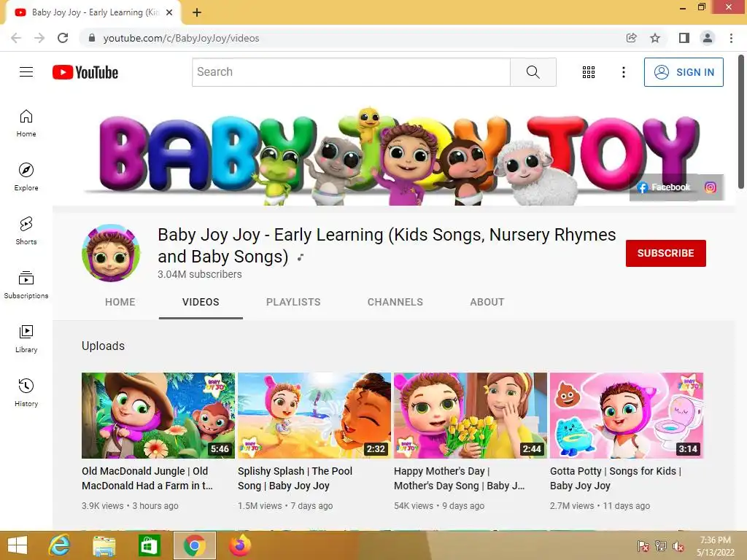Select the VIDEOS channel tab
The image size is (747, 560).
click(x=201, y=302)
